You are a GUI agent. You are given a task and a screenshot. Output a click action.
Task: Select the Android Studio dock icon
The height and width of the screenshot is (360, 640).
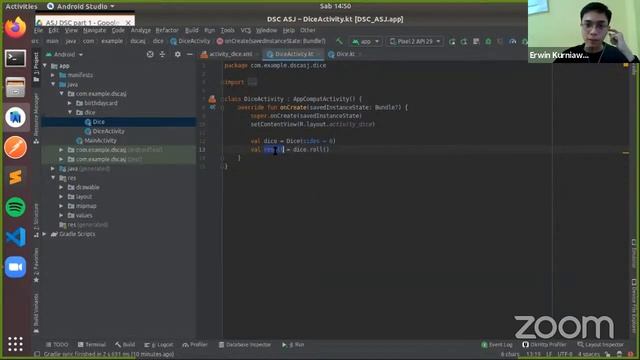(16, 118)
